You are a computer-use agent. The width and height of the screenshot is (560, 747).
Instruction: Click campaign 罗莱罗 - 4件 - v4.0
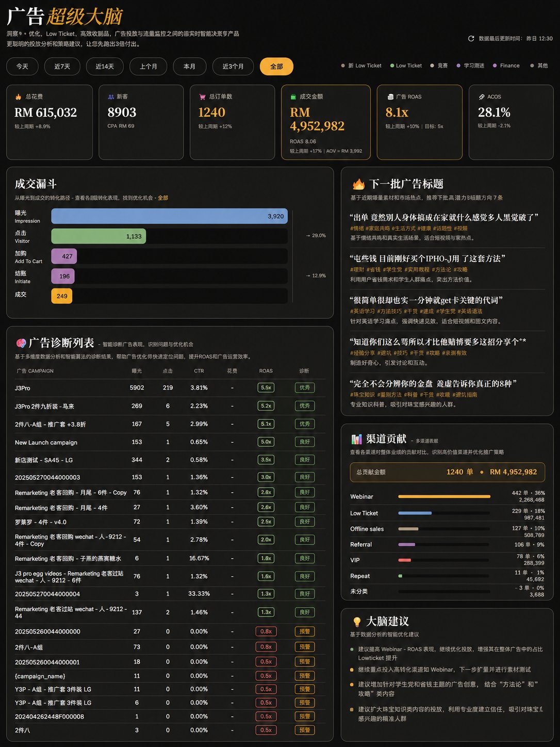click(41, 522)
